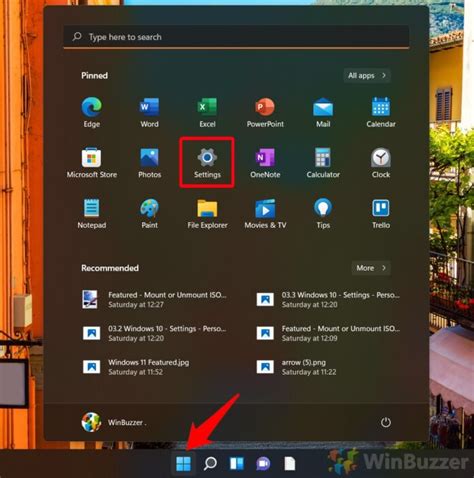Screen dimensions: 474x478
Task: Open Microsoft Store
Action: coord(92,163)
